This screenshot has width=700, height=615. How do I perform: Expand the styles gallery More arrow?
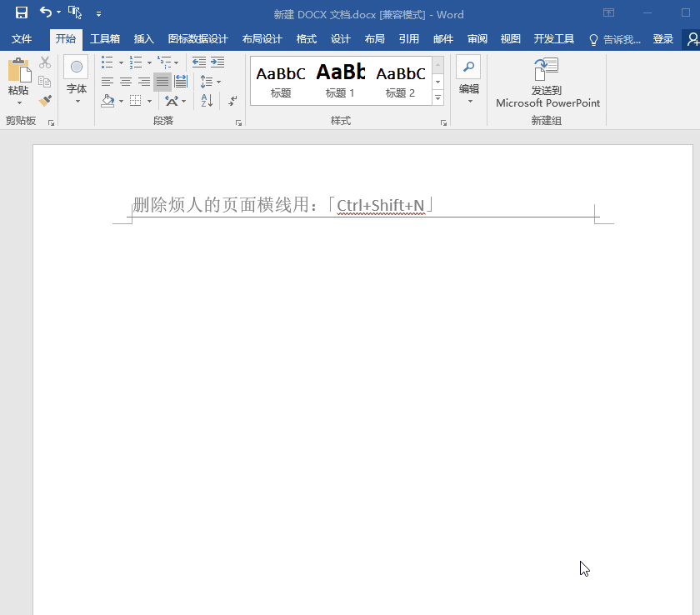[438, 97]
